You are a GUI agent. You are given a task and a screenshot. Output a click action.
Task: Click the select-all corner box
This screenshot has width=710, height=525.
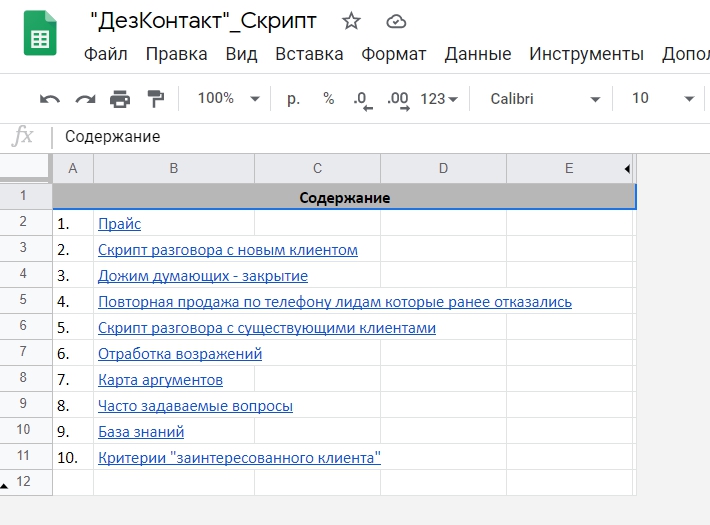(24, 166)
